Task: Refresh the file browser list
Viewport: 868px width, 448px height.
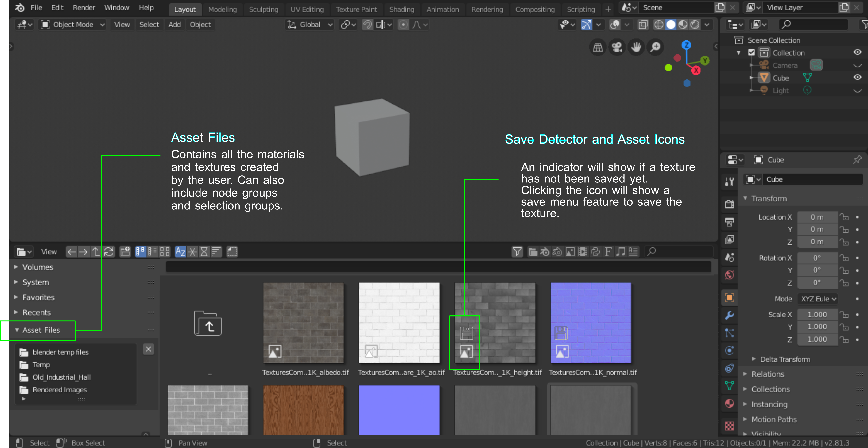Action: click(109, 252)
